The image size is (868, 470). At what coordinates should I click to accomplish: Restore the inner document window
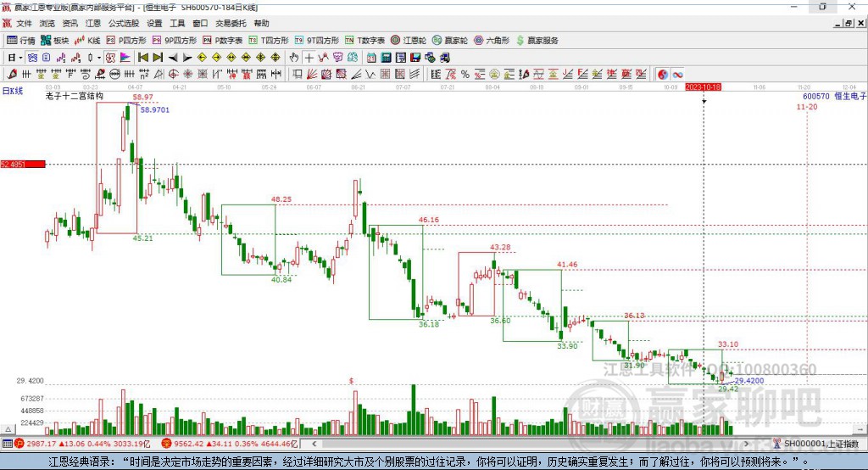[849, 23]
